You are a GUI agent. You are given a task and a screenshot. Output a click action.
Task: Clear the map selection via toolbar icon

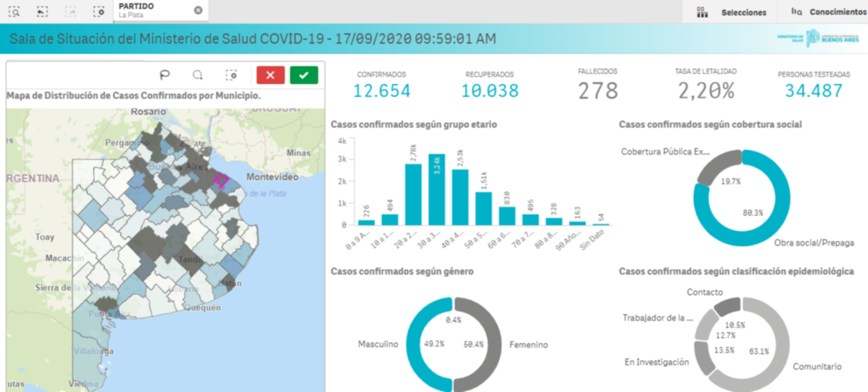232,75
